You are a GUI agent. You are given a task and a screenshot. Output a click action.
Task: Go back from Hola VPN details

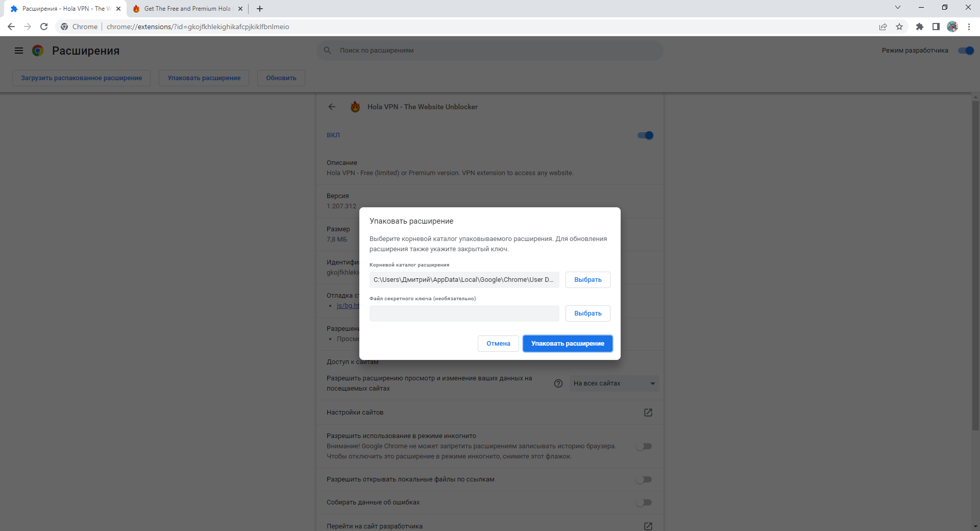[x=332, y=107]
